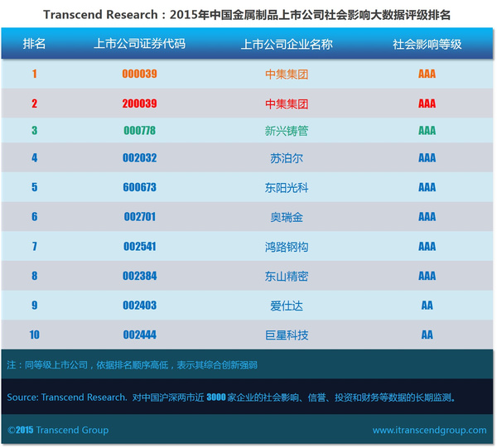Click the ©2015 Transcend Group copyright text
This screenshot has height=448, width=497.
point(58,430)
